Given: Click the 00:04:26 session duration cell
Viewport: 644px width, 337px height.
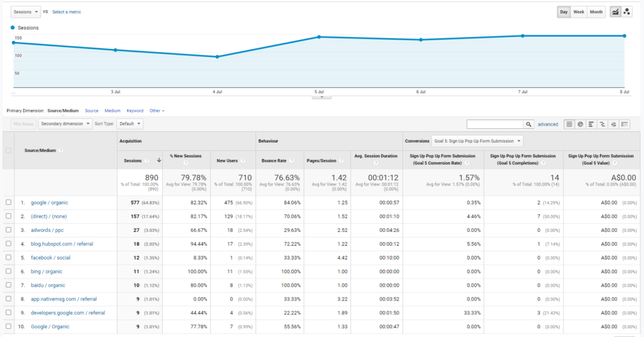Looking at the screenshot, I should (x=389, y=230).
